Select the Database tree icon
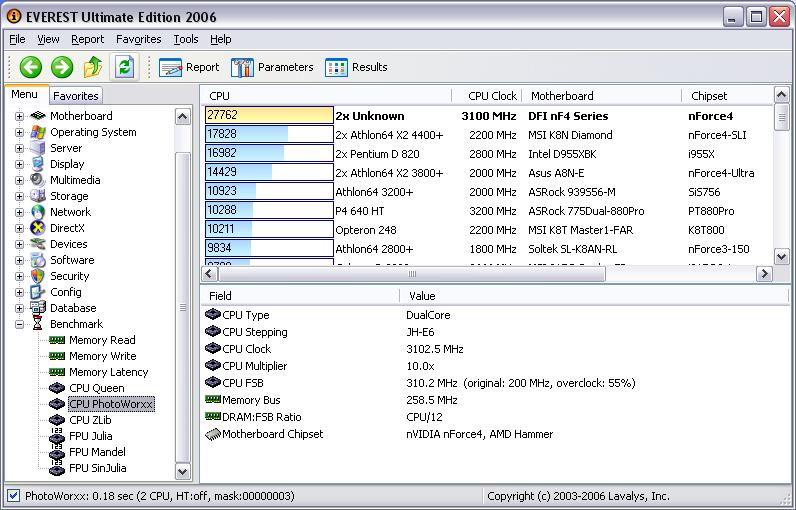 click(38, 308)
